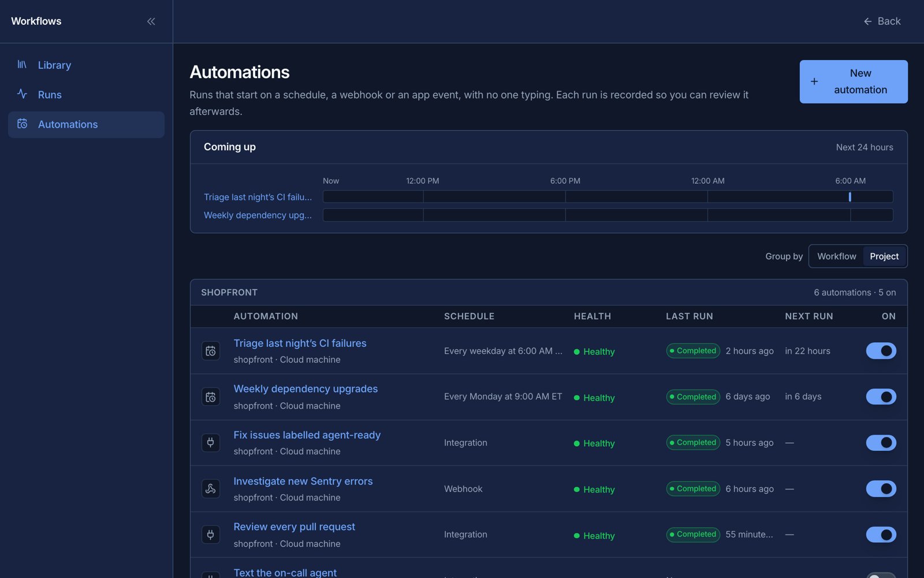Viewport: 924px width, 578px height.
Task: Open the Weekly dependency upgrades automation
Action: [305, 389]
